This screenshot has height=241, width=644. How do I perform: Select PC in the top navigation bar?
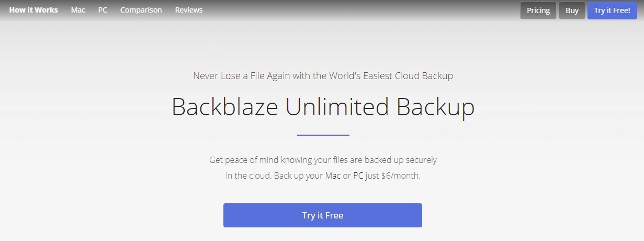103,10
